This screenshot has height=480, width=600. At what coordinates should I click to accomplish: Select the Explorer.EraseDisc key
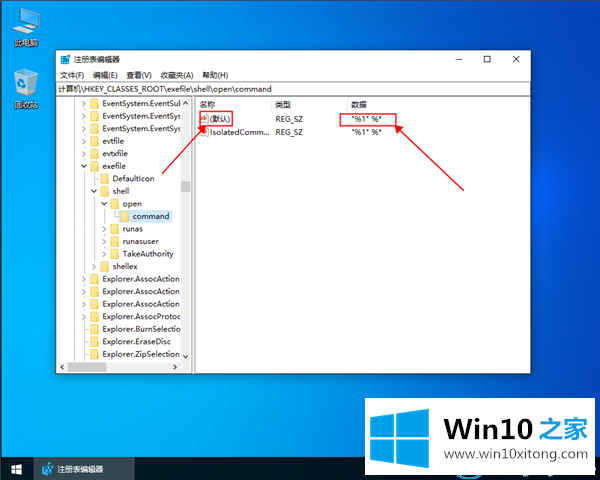tap(136, 341)
